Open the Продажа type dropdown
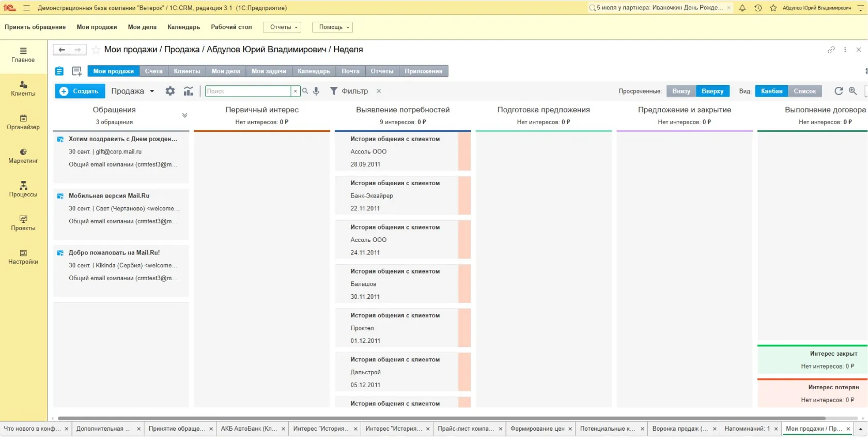The image size is (868, 442). click(133, 91)
